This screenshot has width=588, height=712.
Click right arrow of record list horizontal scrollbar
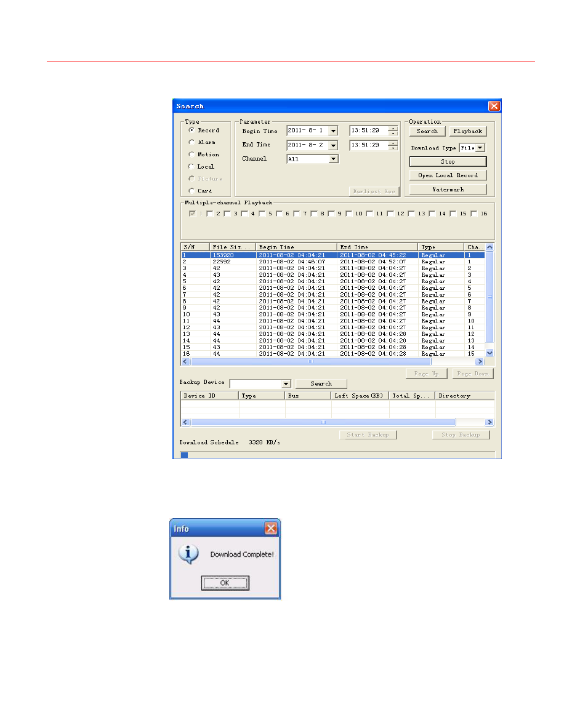click(480, 361)
